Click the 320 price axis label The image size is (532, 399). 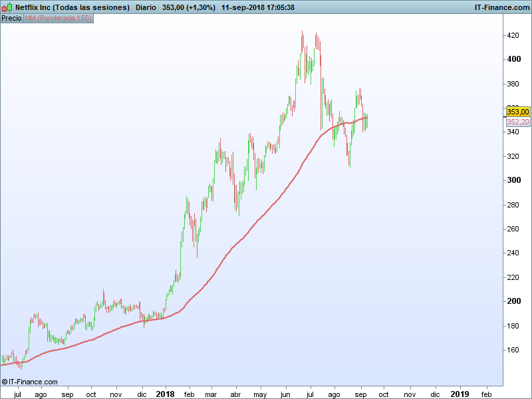pyautogui.click(x=513, y=156)
